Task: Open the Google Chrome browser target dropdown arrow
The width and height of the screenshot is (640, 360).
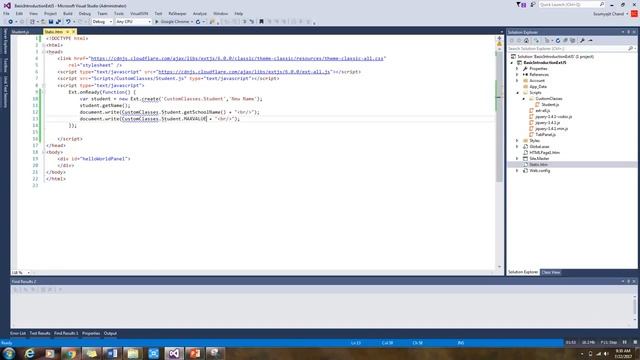Action: pos(192,22)
